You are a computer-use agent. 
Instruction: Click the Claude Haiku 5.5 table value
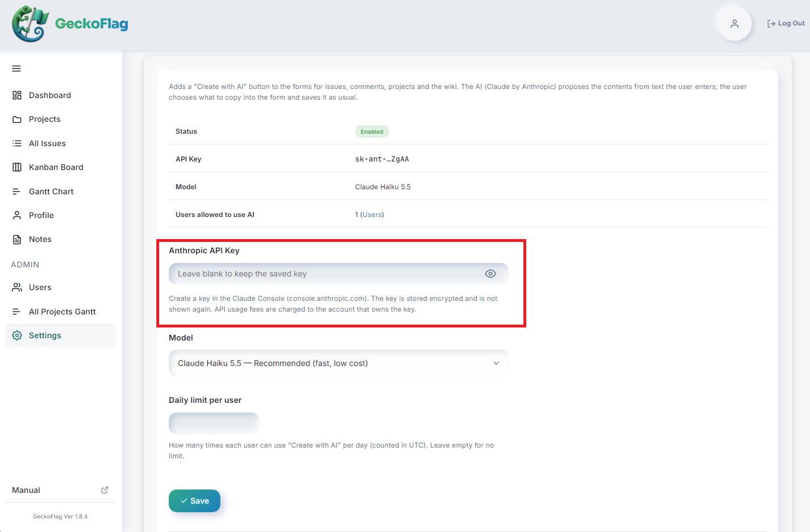[x=383, y=187]
